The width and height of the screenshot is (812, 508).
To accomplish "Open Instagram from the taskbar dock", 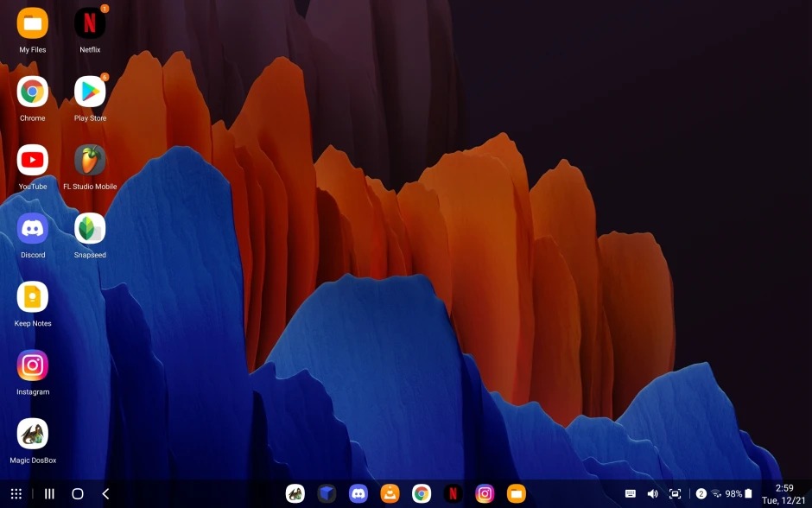I will tap(483, 493).
